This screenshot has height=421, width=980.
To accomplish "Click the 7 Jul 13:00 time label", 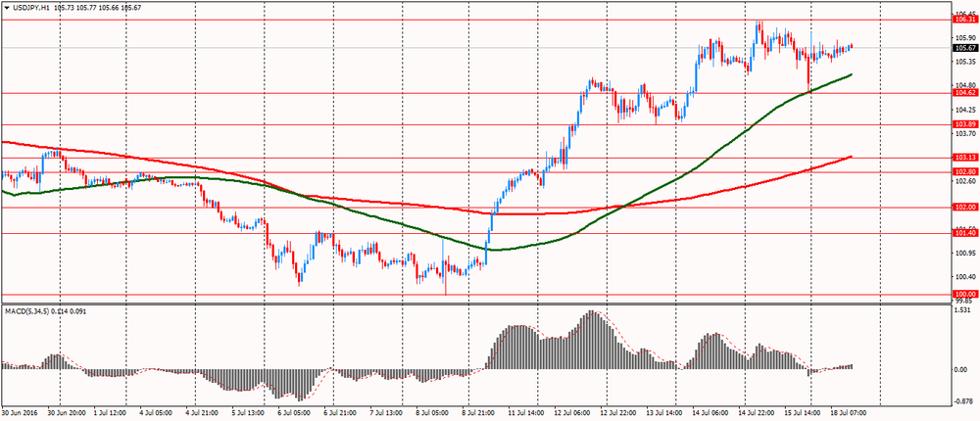I will pos(386,413).
